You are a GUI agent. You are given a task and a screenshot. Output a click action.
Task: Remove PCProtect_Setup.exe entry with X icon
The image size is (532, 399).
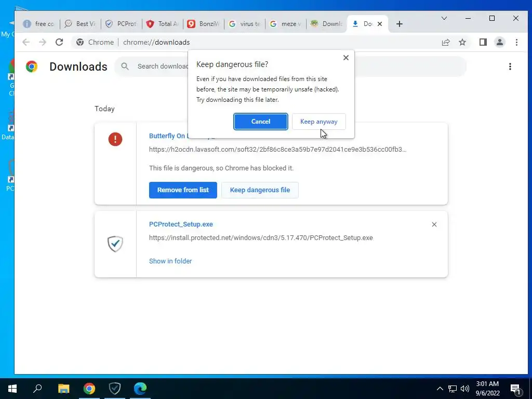click(x=434, y=224)
